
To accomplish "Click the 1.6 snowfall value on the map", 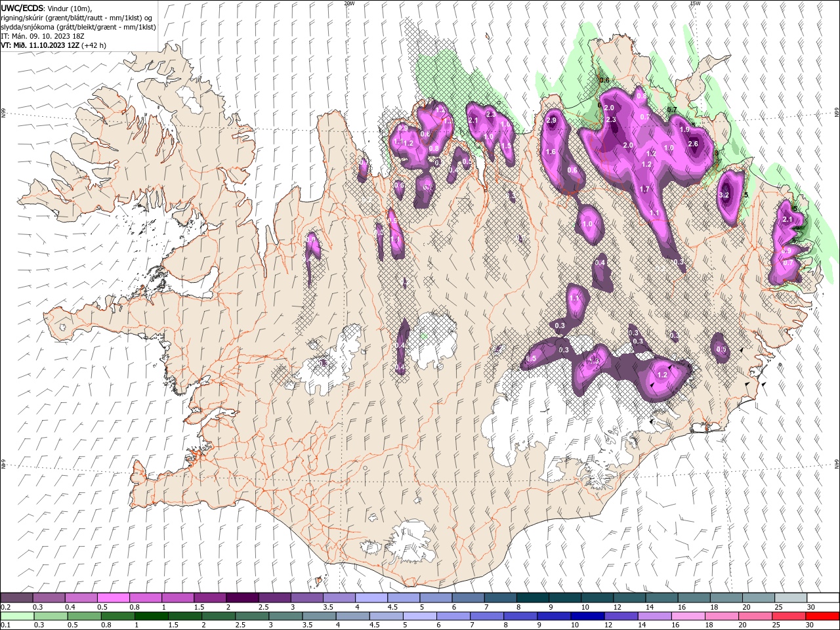I will coord(551,152).
